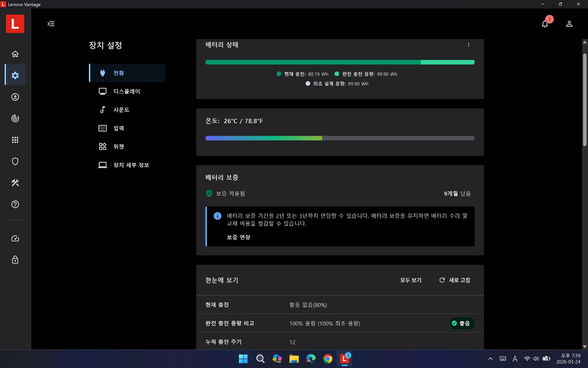Image resolution: width=588 pixels, height=368 pixels.
Task: Open Chrome from the taskbar
Action: coord(327,359)
